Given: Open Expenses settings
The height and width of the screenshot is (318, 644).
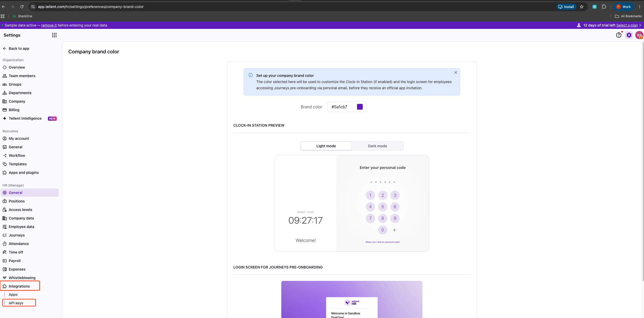Looking at the screenshot, I should (30, 269).
